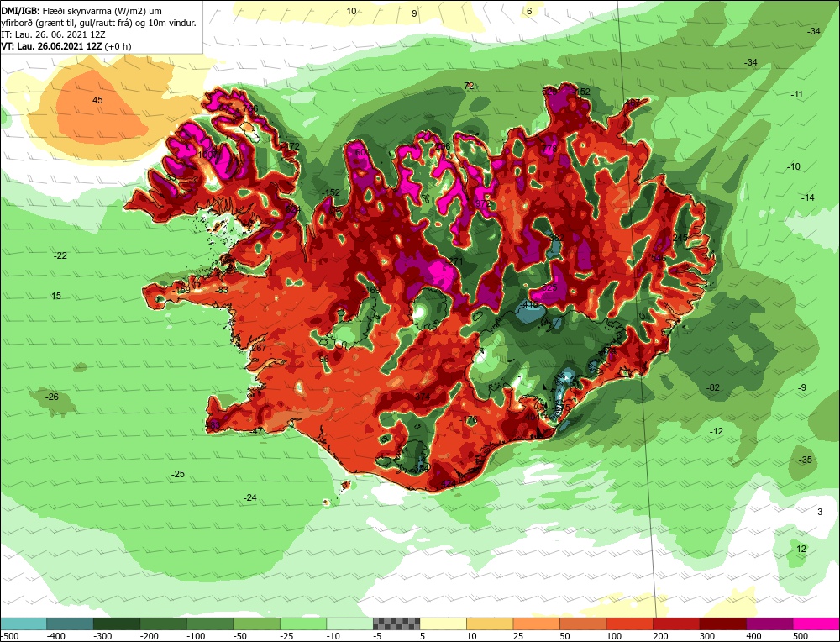This screenshot has height=642, width=840.
Task: Select the dark green swatch above -200
Action: 163,624
